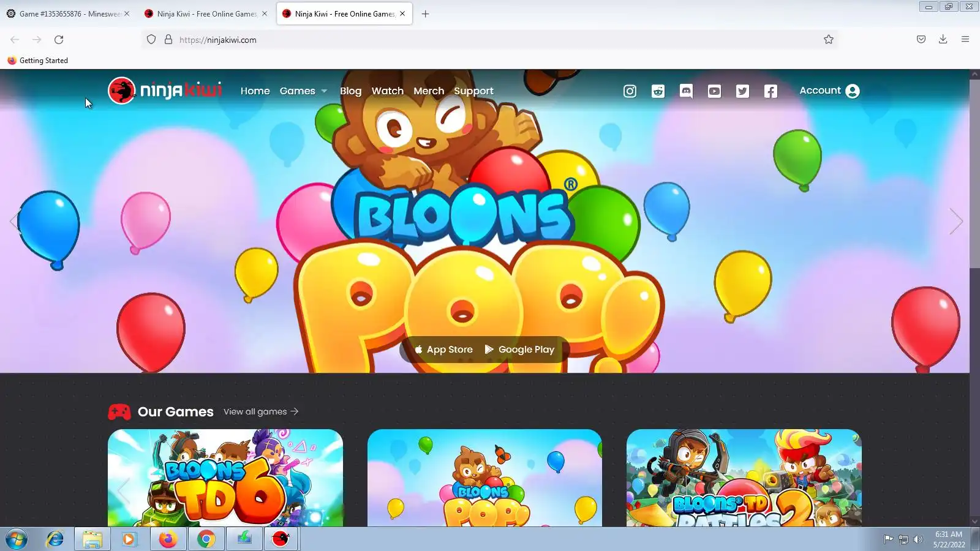Open Ninja Kiwi's Reddit page
Viewport: 980px width, 551px height.
click(658, 91)
